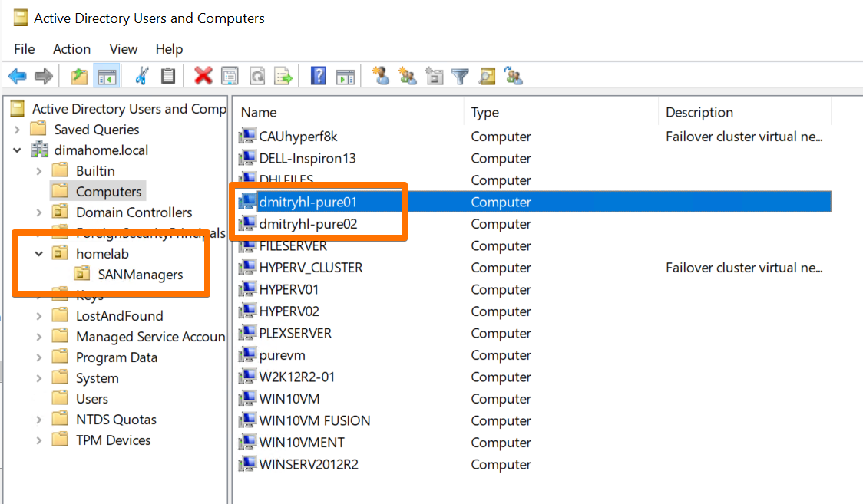Click the Filter funnel icon
This screenshot has height=504, width=863.
[x=460, y=76]
